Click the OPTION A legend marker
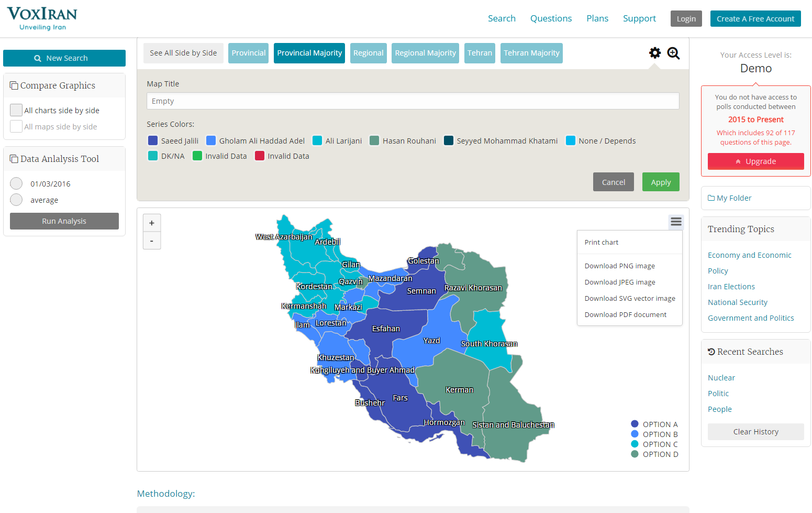Viewport: 812px width, 513px height. [635, 424]
